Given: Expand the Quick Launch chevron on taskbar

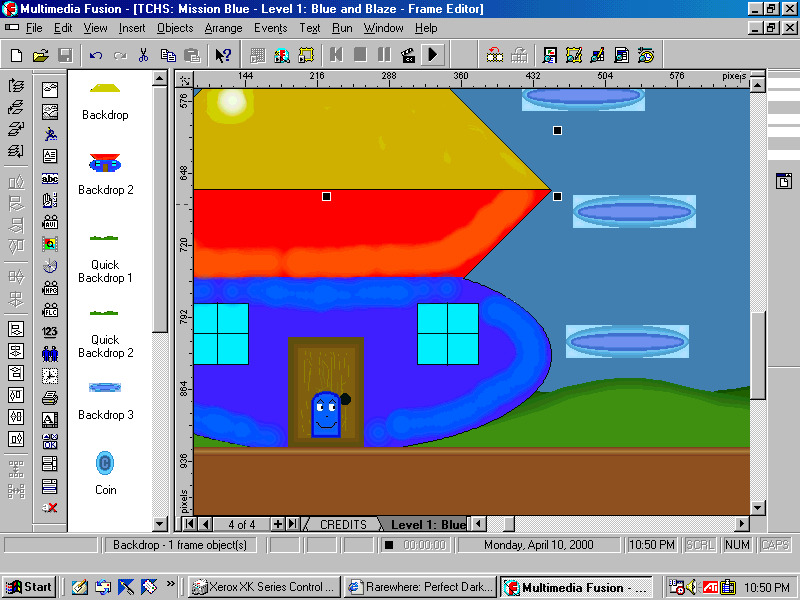Looking at the screenshot, I should click(x=171, y=583).
